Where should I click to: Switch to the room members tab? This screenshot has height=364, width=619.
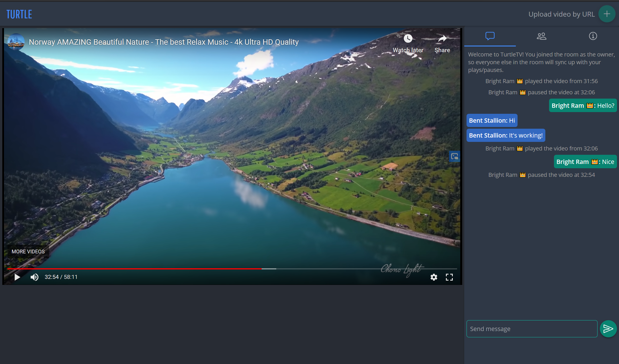click(x=541, y=36)
